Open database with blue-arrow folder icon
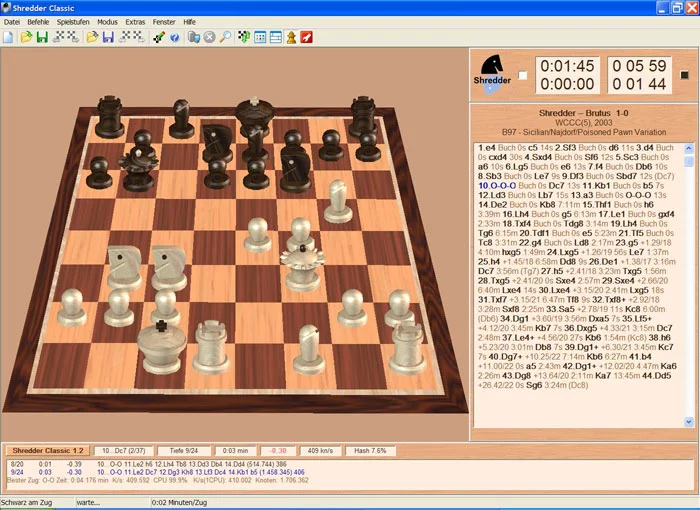The image size is (700, 510). click(x=92, y=37)
